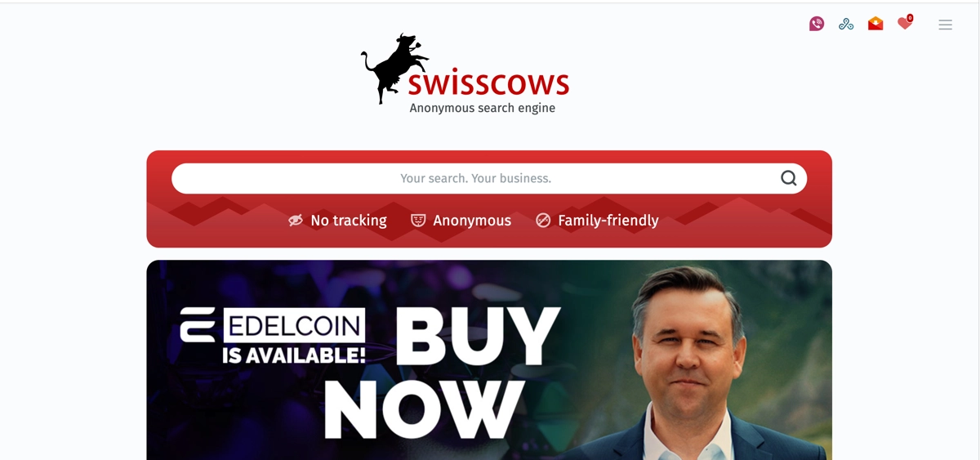
Task: Open the hamburger menu
Action: click(x=946, y=25)
